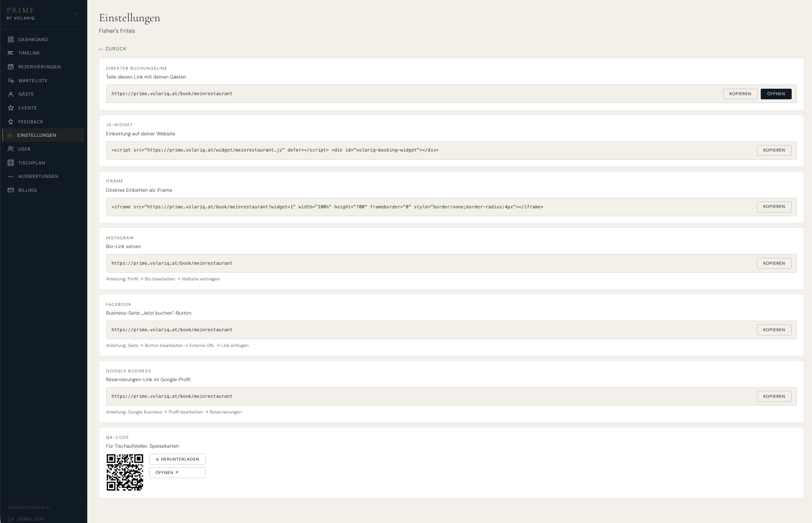Viewport: 812px width, 523px height.
Task: Open the Feedback menu item
Action: (x=43, y=122)
